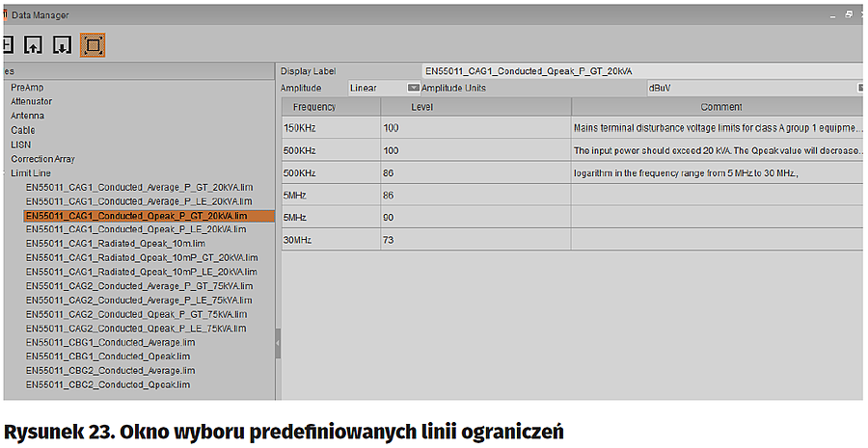Select EN55011_CAG2_Conducted_Average_P_GT_75kVA.lim file
Screen dimensions: 868x448
coord(140,286)
